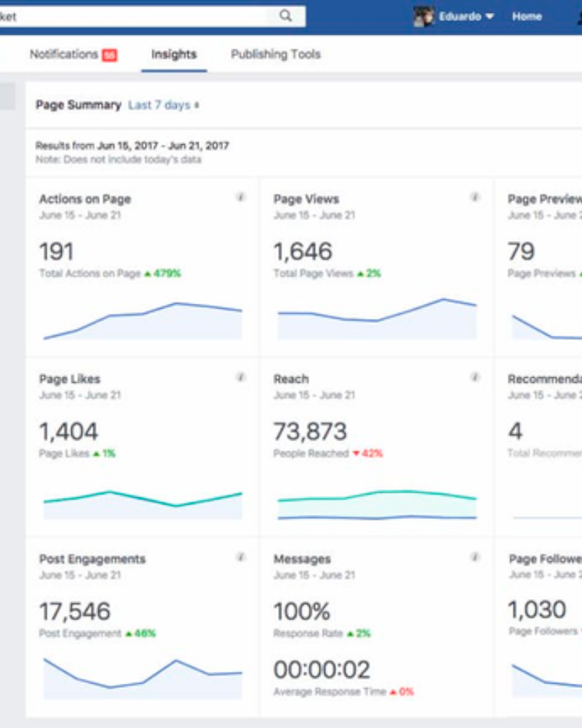The height and width of the screenshot is (728, 582).
Task: Open Eduardo profile link
Action: [460, 16]
